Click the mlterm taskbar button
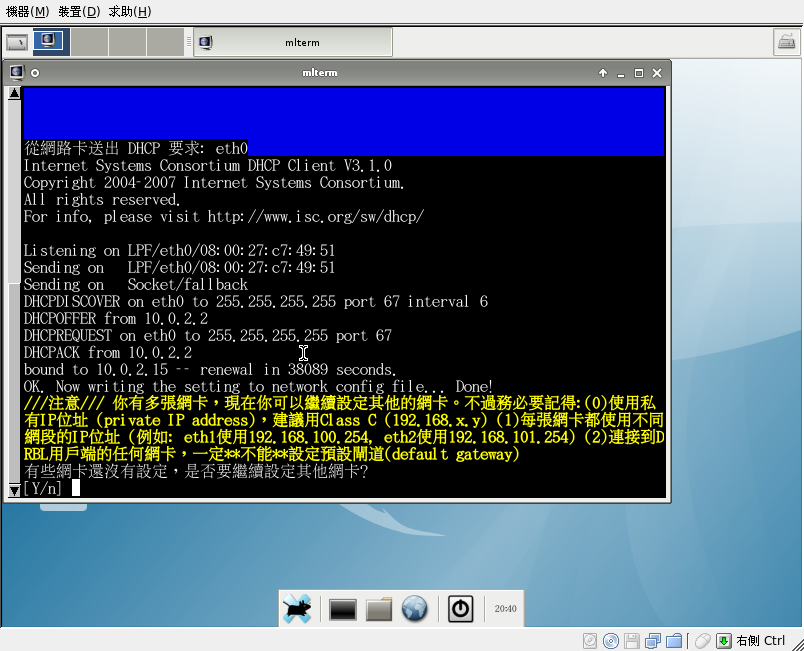This screenshot has width=804, height=651. (293, 42)
